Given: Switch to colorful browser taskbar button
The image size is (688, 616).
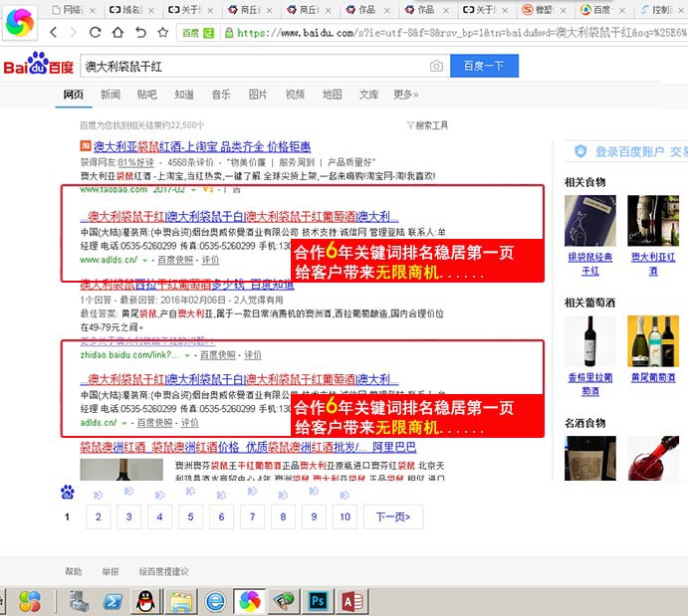Looking at the screenshot, I should 250,601.
